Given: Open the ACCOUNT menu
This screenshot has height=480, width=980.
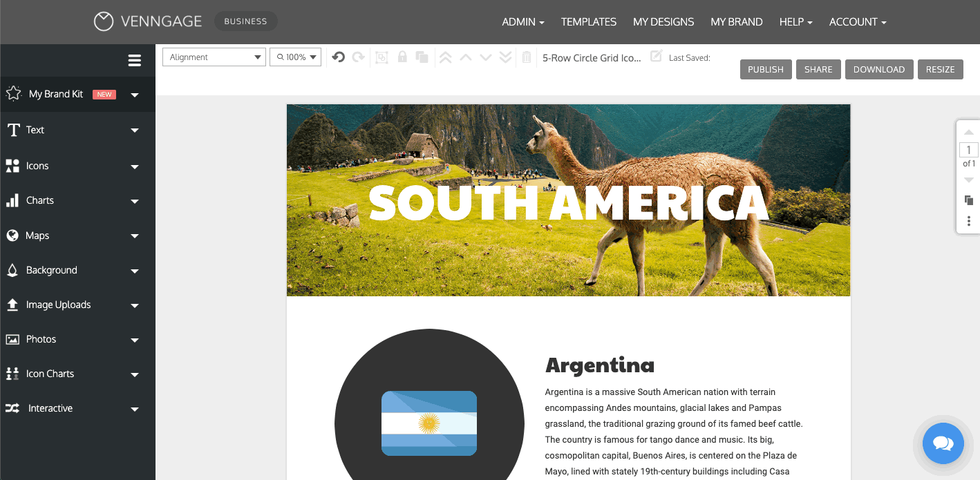Looking at the screenshot, I should coord(858,22).
